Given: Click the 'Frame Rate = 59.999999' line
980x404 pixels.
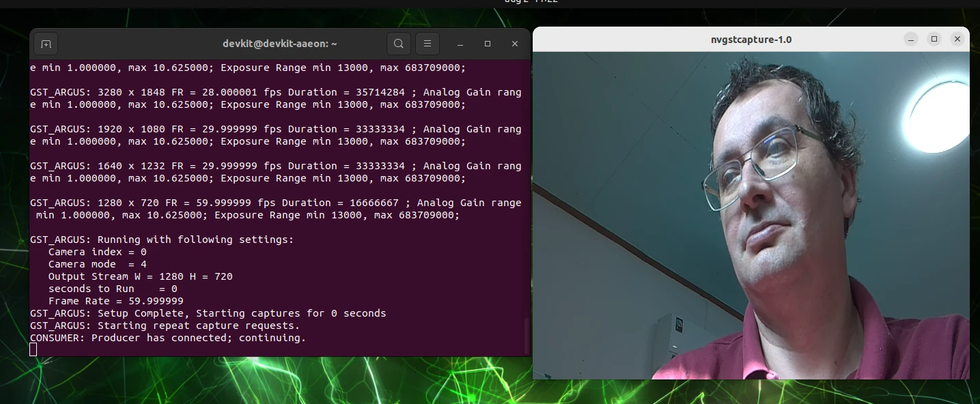Looking at the screenshot, I should [x=116, y=301].
